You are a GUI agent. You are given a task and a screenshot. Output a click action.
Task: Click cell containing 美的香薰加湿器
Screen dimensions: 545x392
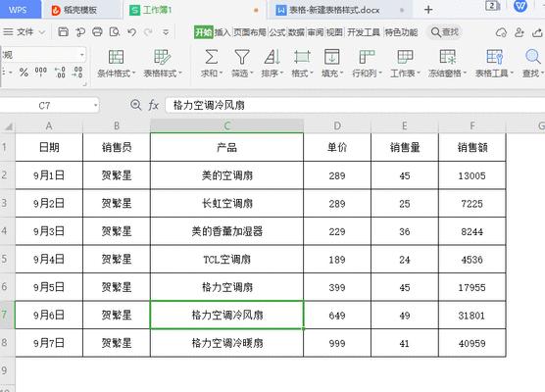point(227,231)
